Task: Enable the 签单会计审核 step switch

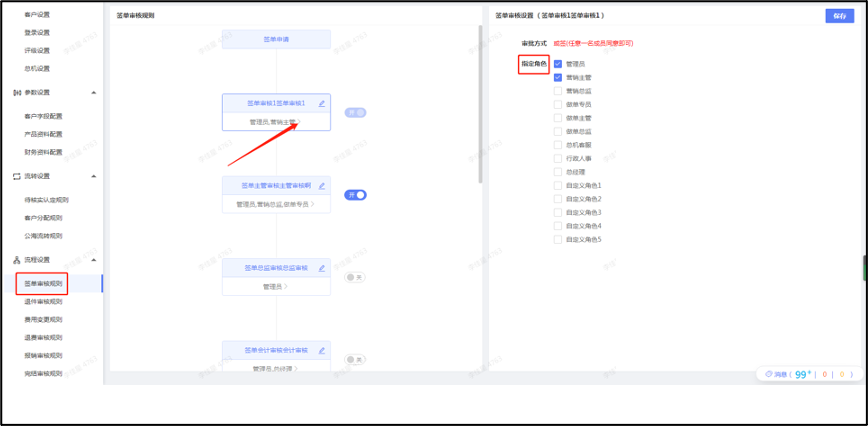Action: [355, 359]
